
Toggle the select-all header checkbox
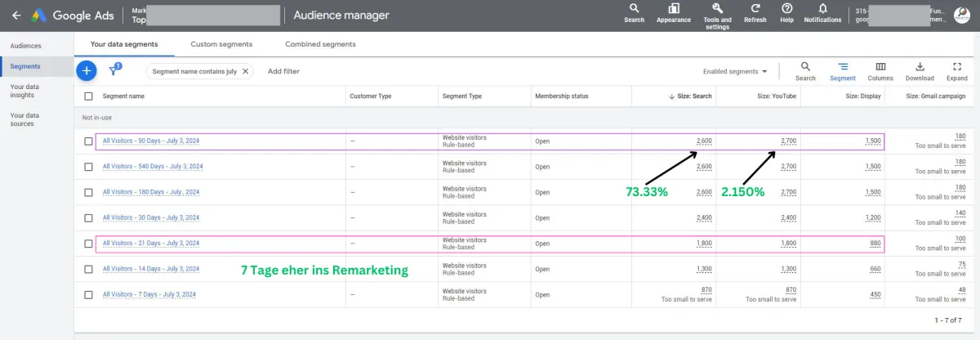tap(88, 96)
